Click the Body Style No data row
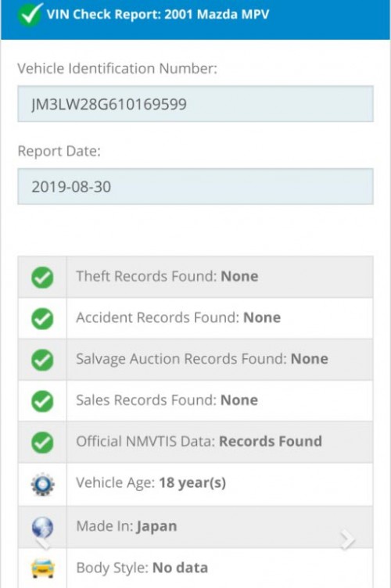 [x=195, y=568]
